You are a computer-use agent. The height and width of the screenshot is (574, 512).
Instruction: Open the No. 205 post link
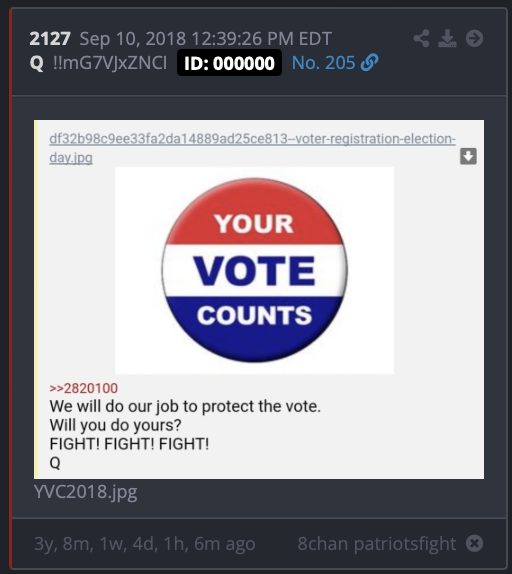point(324,63)
